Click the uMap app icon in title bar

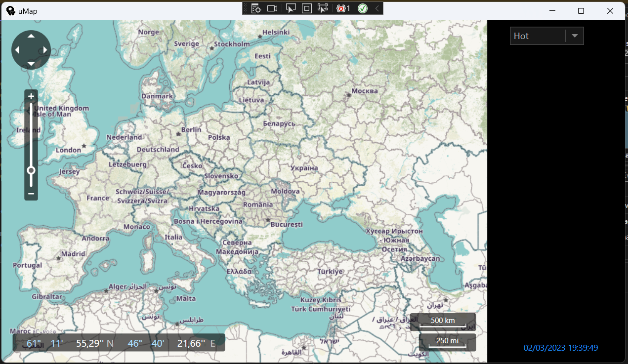[10, 11]
